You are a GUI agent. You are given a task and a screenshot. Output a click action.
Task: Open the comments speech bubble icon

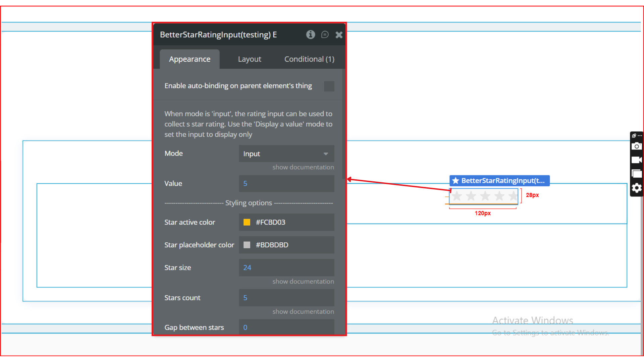coord(325,35)
